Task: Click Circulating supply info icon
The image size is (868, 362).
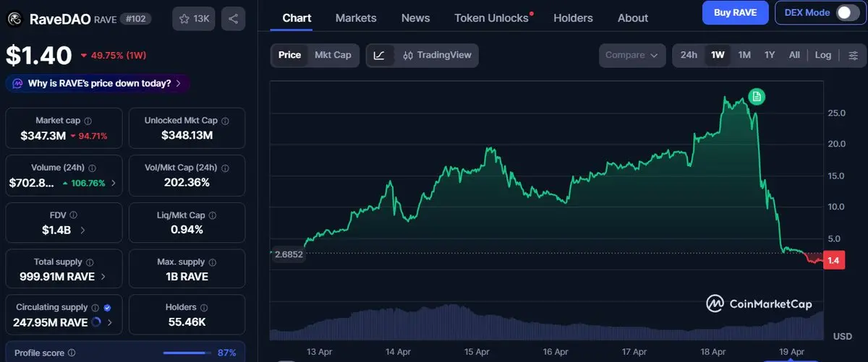Action: pyautogui.click(x=95, y=308)
